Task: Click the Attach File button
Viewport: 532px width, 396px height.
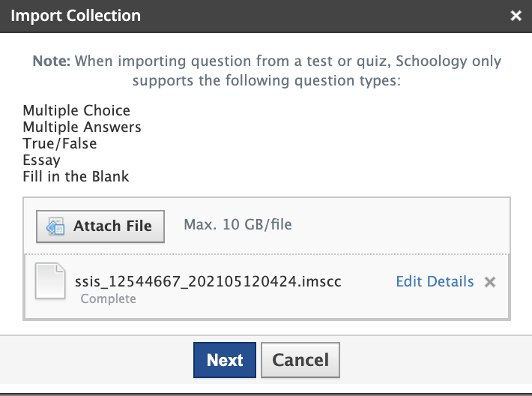Action: [x=100, y=225]
